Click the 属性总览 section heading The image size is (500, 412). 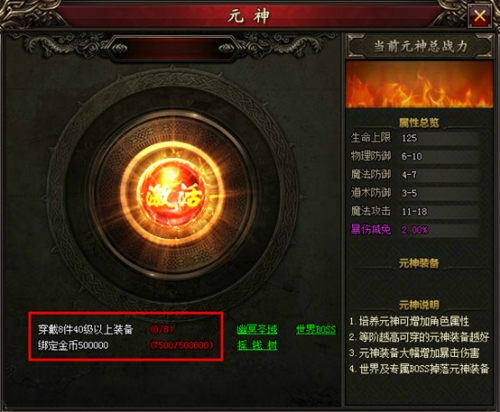[x=419, y=123]
